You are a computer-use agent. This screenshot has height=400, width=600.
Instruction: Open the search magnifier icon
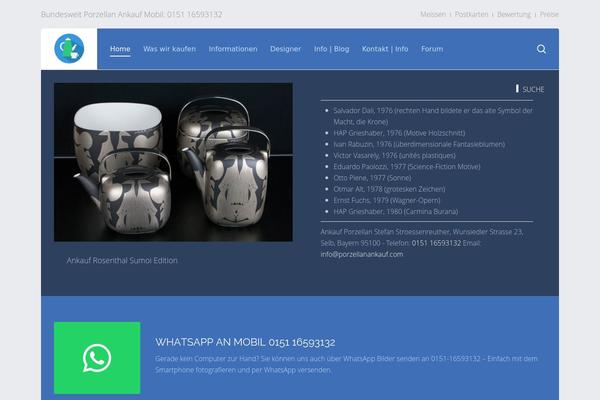point(541,49)
